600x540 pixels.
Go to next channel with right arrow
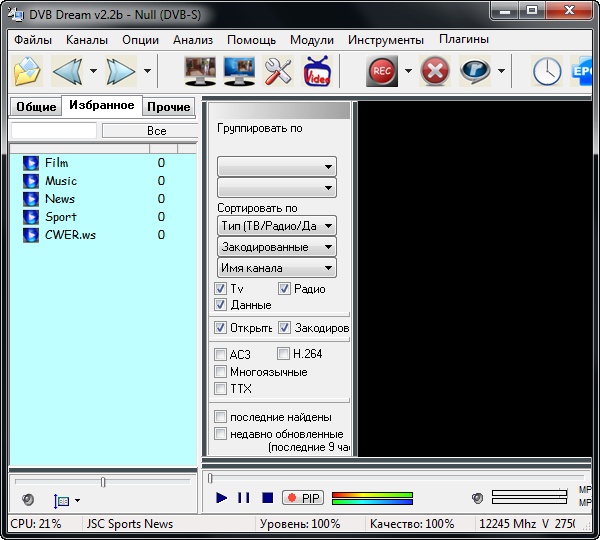point(121,71)
